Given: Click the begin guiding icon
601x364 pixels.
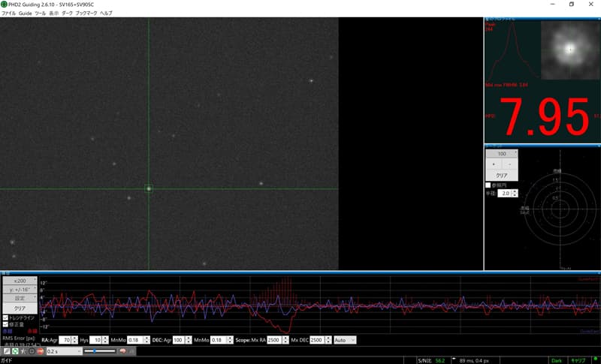Looking at the screenshot, I should pyautogui.click(x=32, y=350).
